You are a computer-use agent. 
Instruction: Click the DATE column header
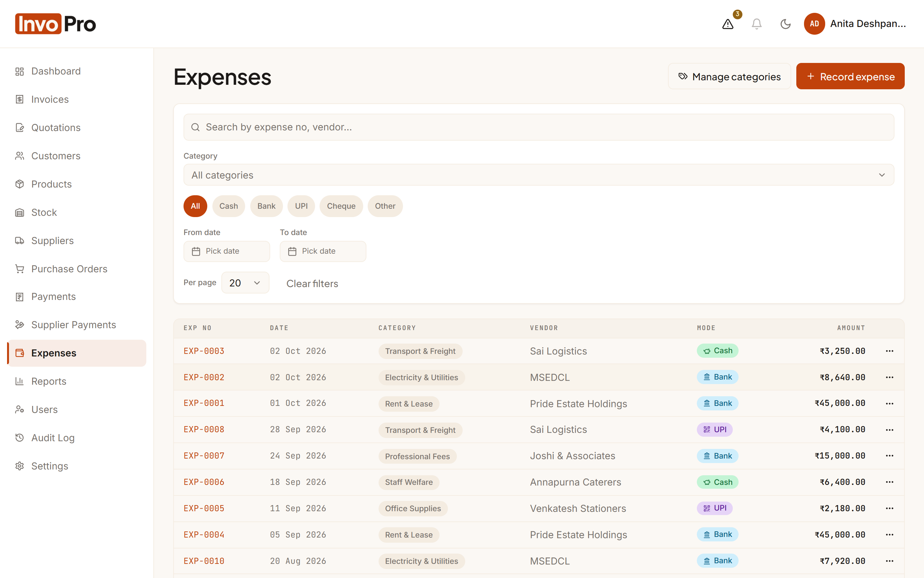[x=279, y=328]
